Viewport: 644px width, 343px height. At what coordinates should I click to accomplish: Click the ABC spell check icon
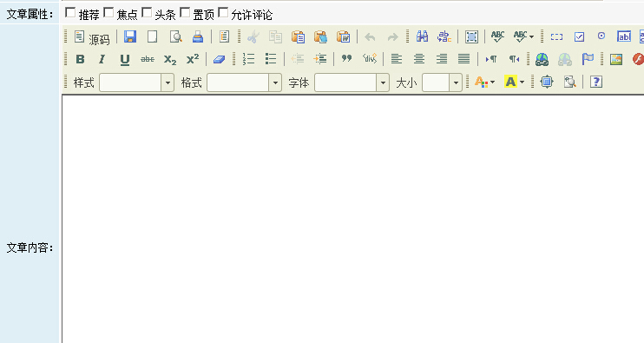(498, 36)
